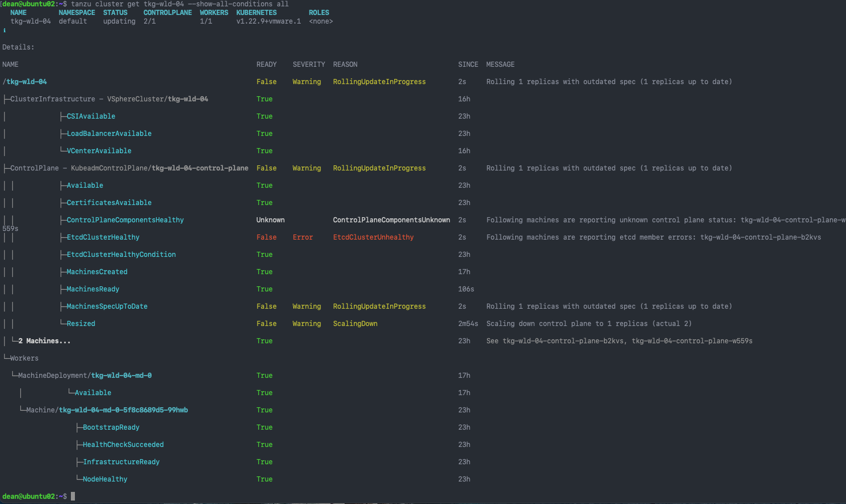Click the 2m54s since value

[x=468, y=324]
